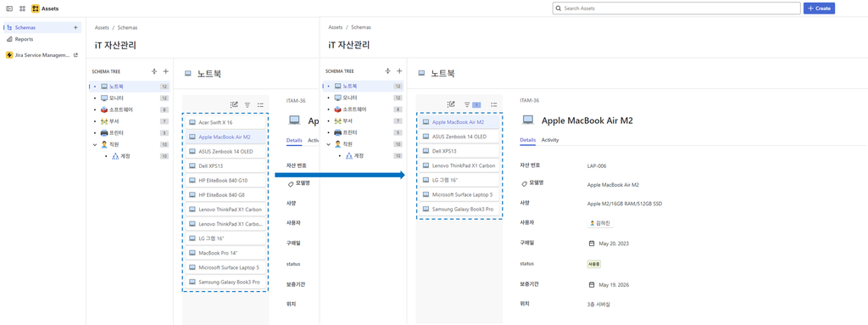Select the Details tab in the unfiltered view
The image size is (868, 325).
tap(294, 140)
